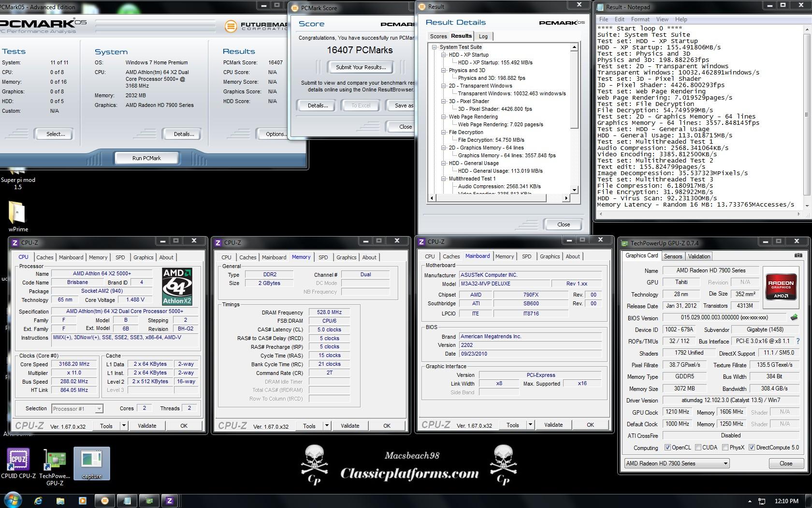The height and width of the screenshot is (508, 812).
Task: Open the Sensors tab in GPU-Z
Action: coord(673,256)
